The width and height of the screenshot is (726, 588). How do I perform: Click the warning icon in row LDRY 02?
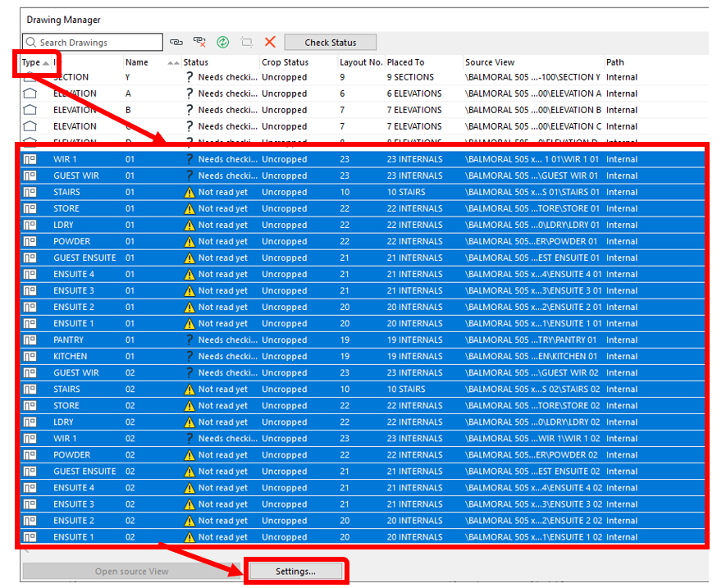tap(189, 422)
